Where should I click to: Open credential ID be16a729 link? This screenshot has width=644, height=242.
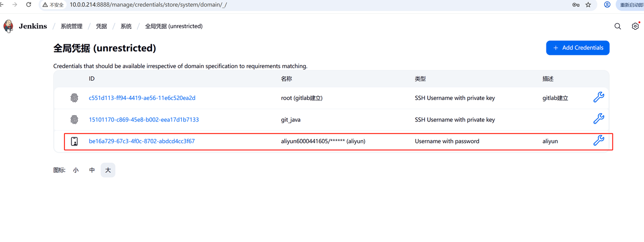[141, 141]
